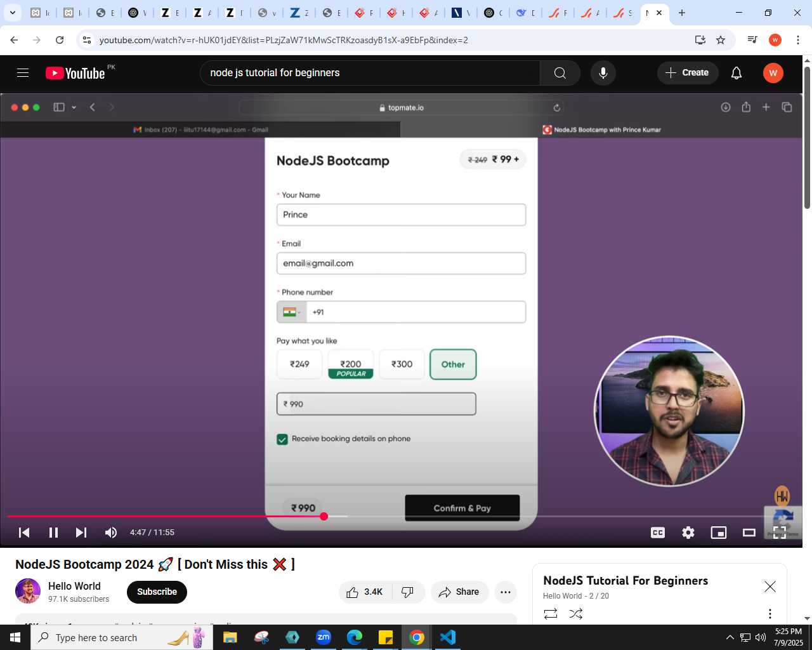This screenshot has width=812, height=650.
Task: Share the NodeJS Bootcamp video
Action: (x=459, y=592)
